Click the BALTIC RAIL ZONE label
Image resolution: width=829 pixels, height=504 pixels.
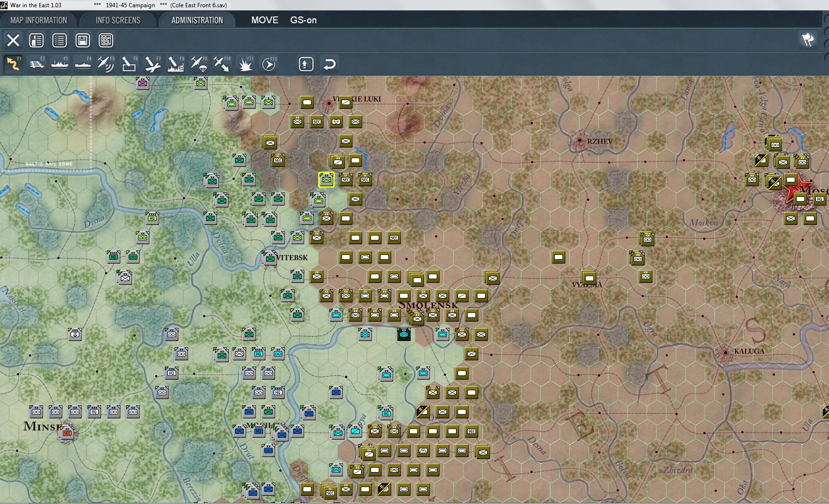(x=49, y=164)
